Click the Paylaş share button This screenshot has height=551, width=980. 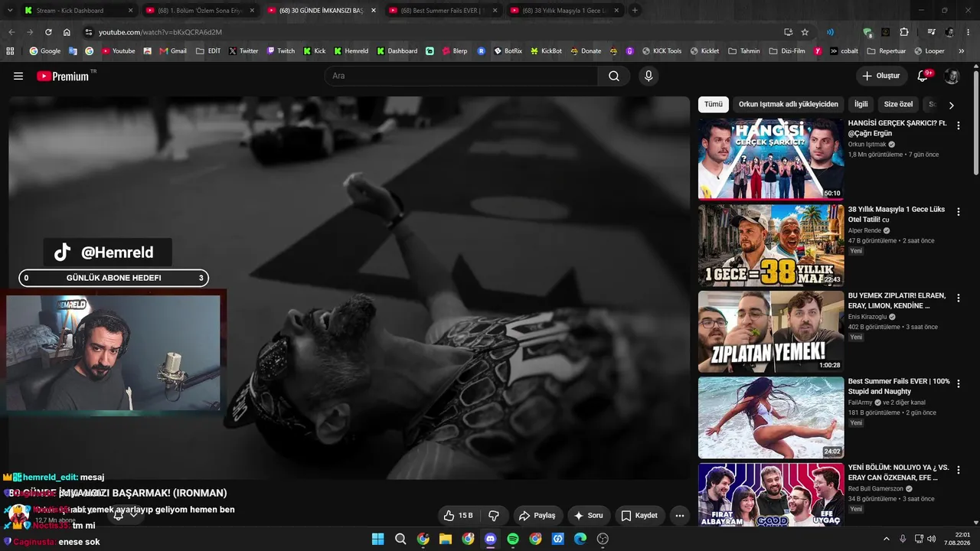[538, 516]
